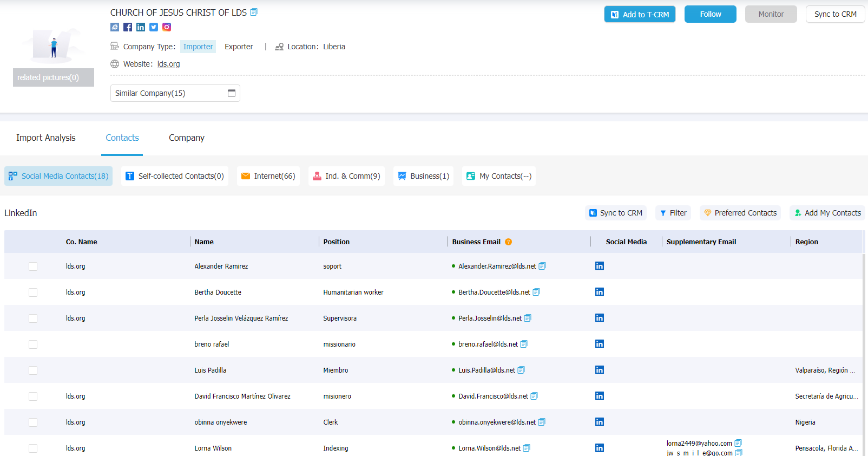Open the lds.org website link
This screenshot has height=456, width=868.
click(169, 64)
